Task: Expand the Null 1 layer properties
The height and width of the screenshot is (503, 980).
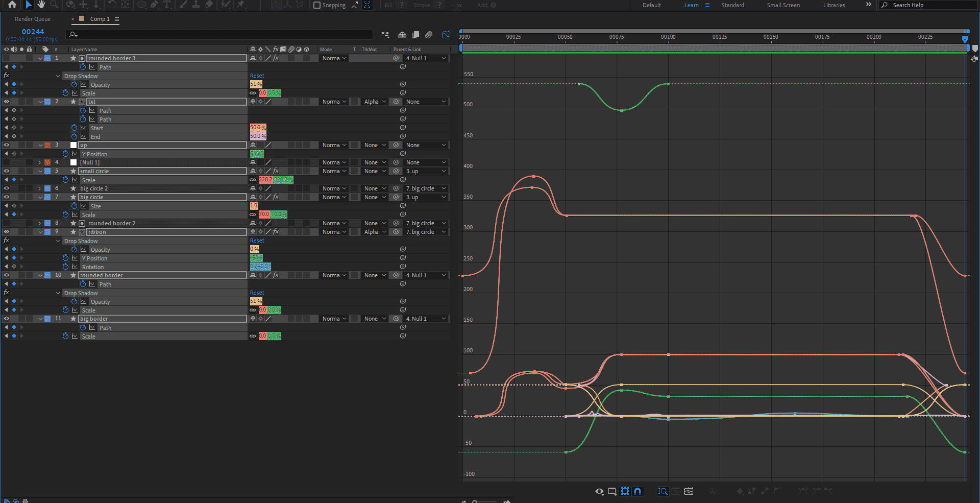Action: click(40, 162)
